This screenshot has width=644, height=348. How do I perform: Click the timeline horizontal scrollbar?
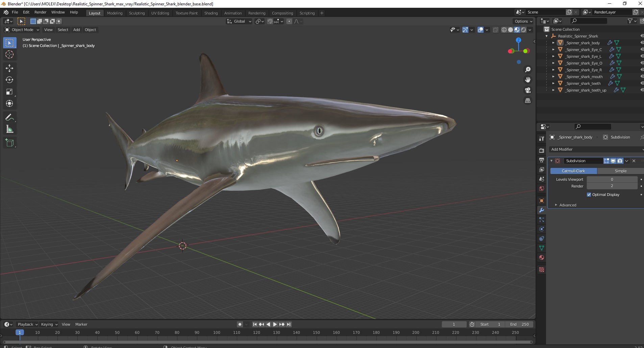[x=267, y=342]
